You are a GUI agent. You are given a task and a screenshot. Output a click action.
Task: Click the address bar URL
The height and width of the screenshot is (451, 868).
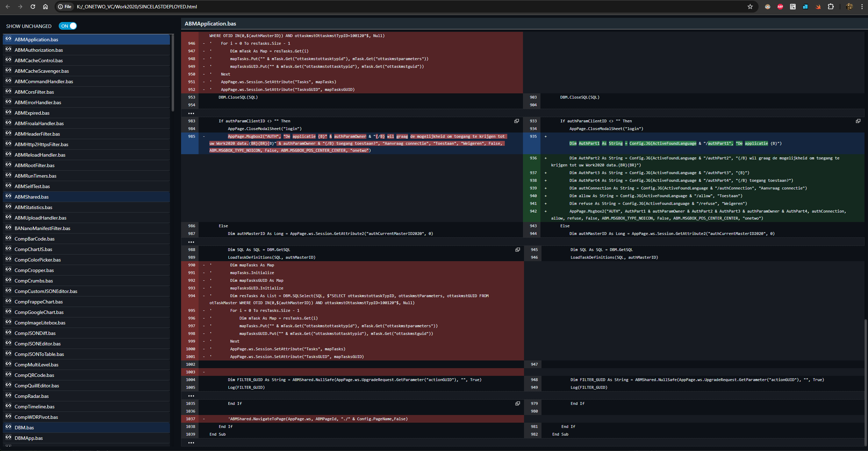137,7
